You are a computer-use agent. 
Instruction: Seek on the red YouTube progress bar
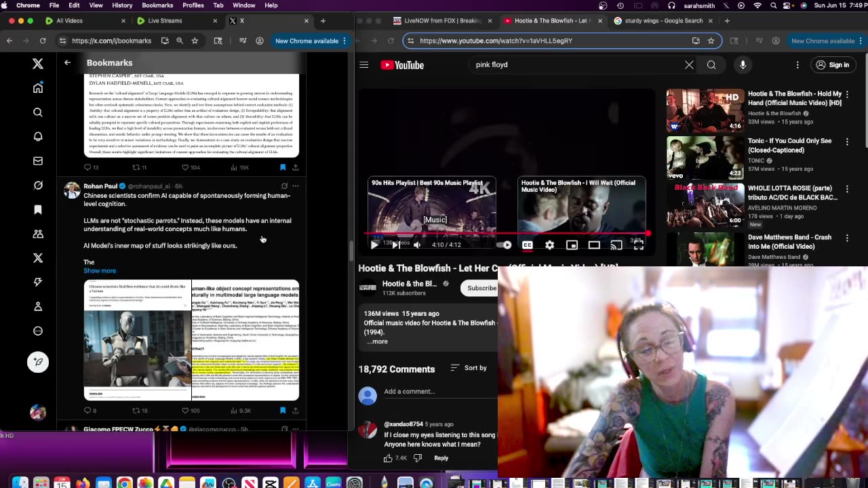506,234
